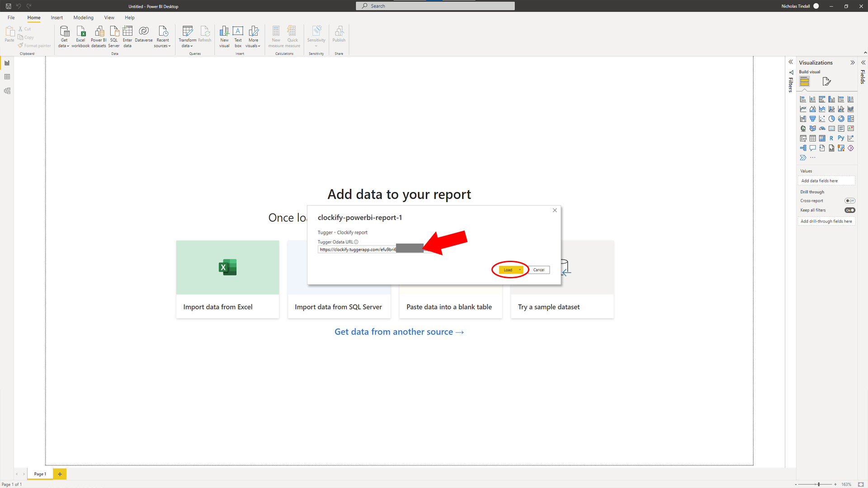Expand the Get data dropdown
This screenshot has height=488, width=868.
64,46
